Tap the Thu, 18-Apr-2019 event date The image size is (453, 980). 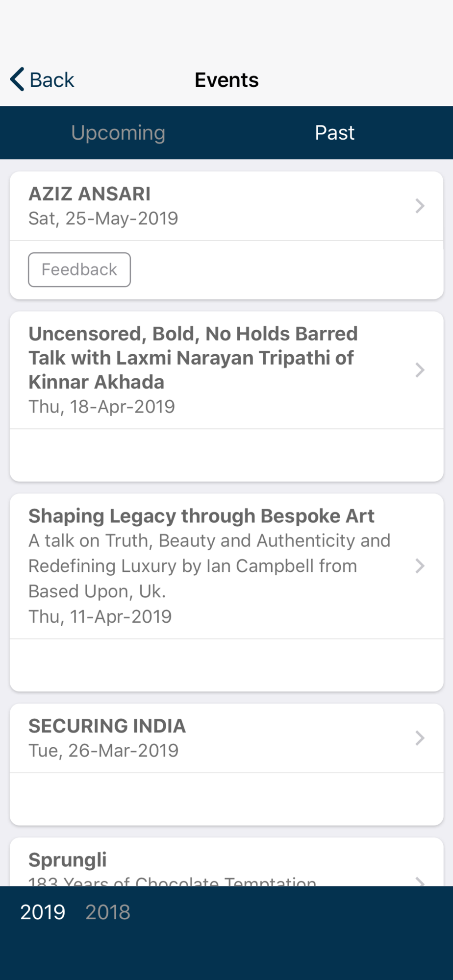(x=101, y=407)
